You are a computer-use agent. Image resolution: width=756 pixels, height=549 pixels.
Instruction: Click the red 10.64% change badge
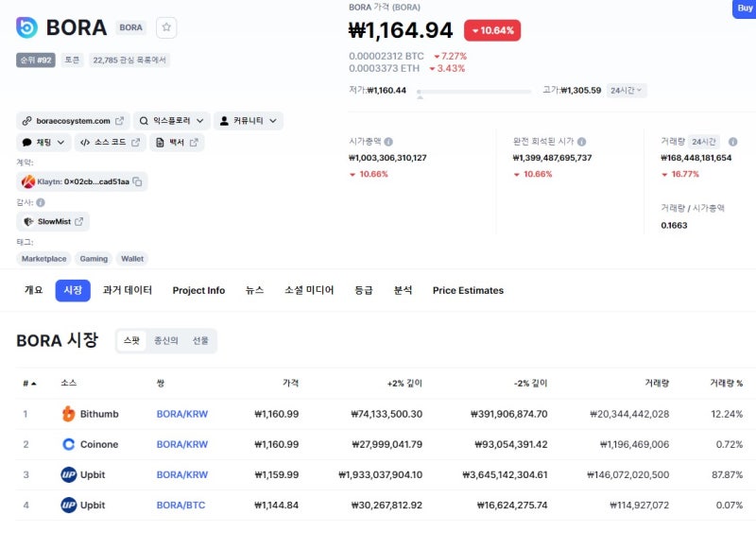[x=492, y=30]
